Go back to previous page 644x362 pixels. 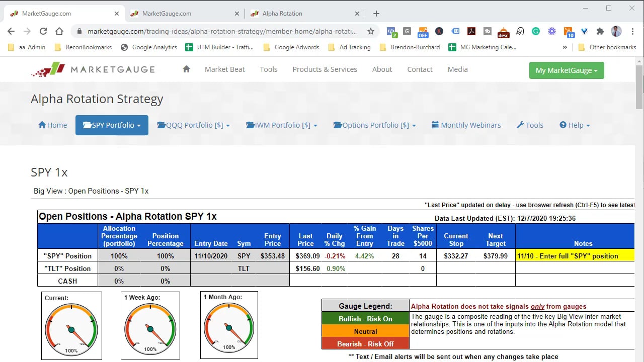tap(11, 31)
